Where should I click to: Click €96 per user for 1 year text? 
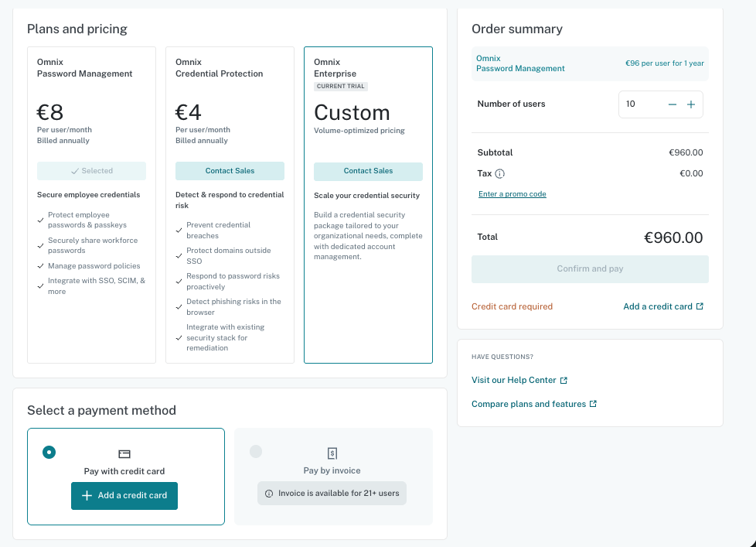click(664, 63)
